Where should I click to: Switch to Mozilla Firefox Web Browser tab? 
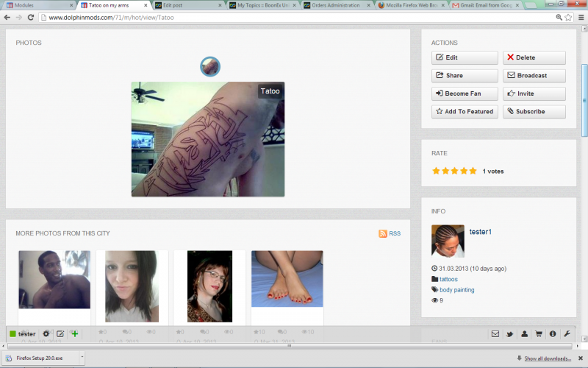[x=411, y=5]
